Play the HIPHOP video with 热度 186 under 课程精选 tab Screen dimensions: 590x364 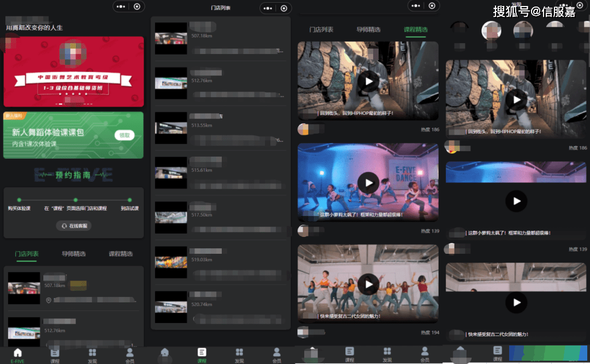pos(368,81)
